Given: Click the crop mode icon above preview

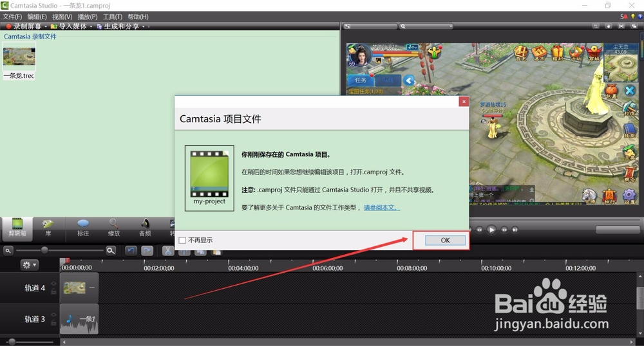Looking at the screenshot, I should 596,26.
